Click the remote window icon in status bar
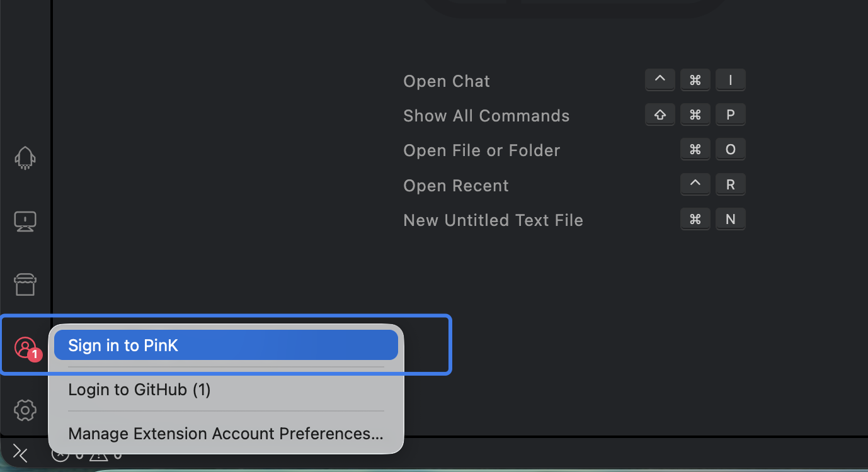 click(20, 453)
